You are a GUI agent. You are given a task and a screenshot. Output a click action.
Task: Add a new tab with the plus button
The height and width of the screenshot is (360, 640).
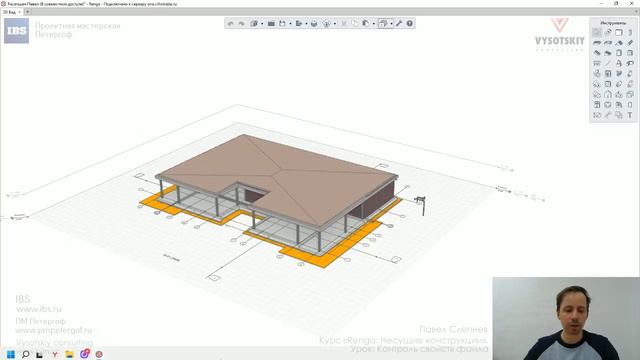[x=27, y=12]
